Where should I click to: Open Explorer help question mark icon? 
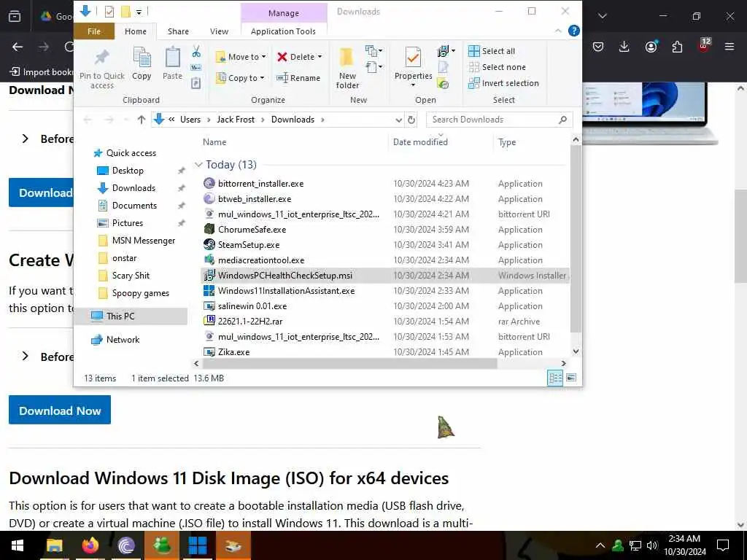tap(574, 31)
